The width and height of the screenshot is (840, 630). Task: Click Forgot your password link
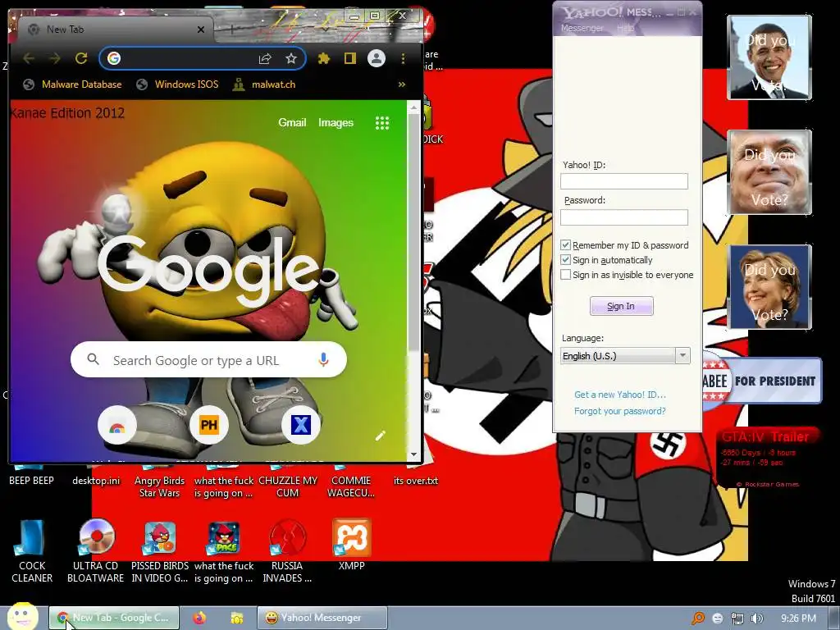[x=620, y=412]
